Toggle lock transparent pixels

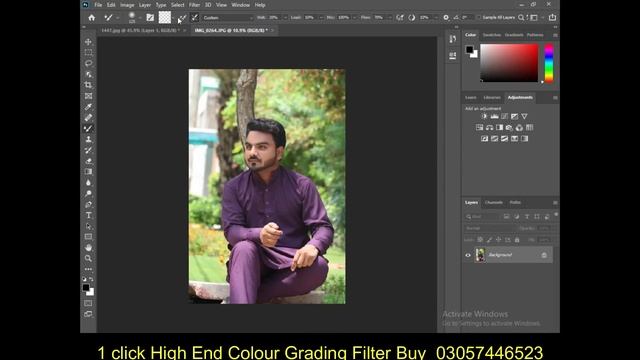click(480, 240)
